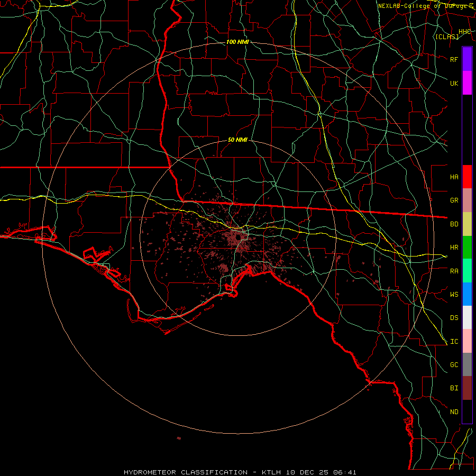This screenshot has width=476, height=476.
Task: Select the blue WS legend swatch
Action: tap(467, 294)
